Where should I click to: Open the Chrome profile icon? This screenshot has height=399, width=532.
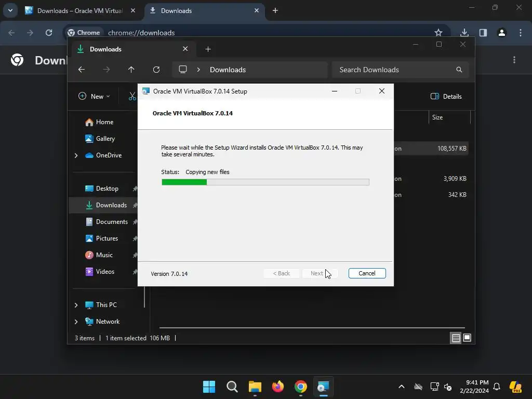click(x=502, y=33)
